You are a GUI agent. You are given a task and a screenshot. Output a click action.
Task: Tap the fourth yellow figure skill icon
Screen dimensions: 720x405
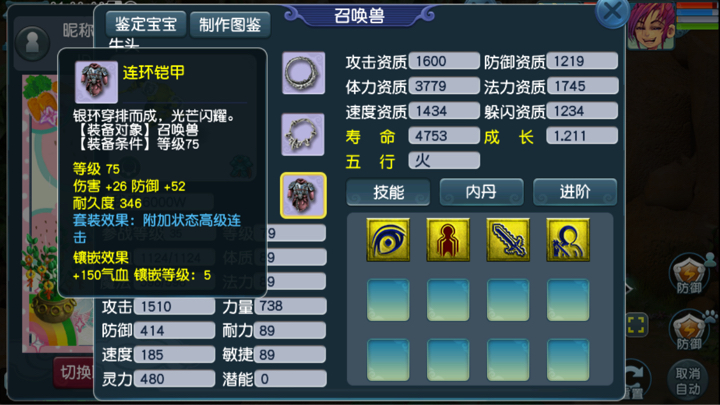tap(568, 240)
